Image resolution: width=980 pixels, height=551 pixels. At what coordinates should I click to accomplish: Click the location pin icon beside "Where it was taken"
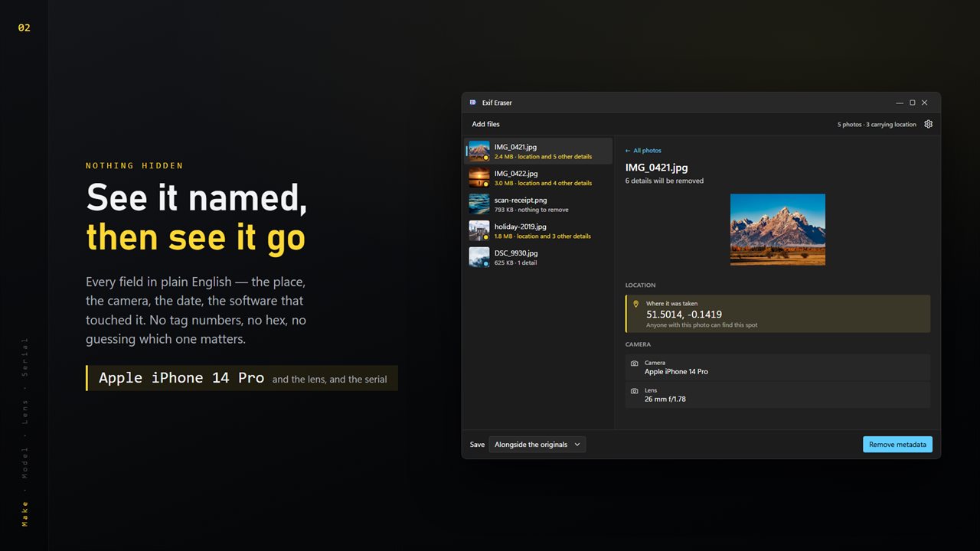(635, 304)
